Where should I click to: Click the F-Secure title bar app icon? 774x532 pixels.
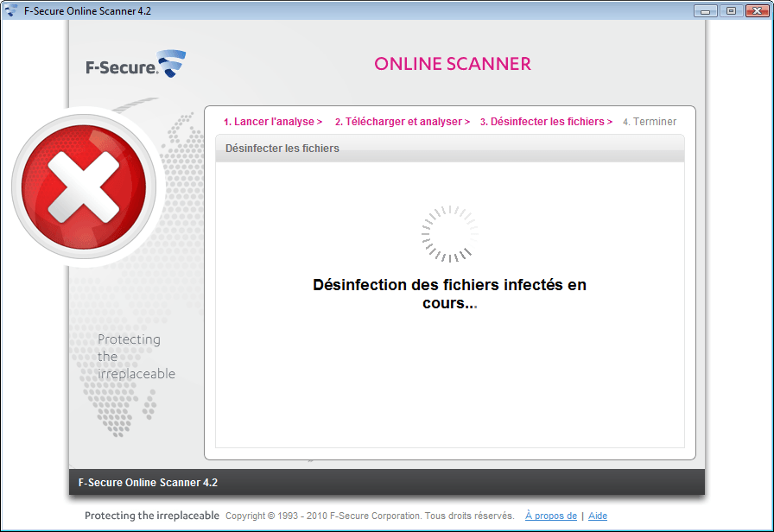(11, 10)
